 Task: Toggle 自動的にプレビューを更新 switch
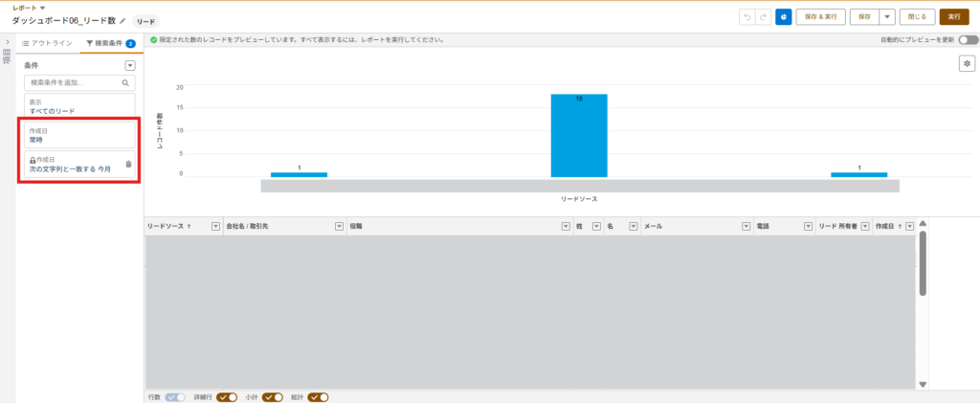pos(967,40)
